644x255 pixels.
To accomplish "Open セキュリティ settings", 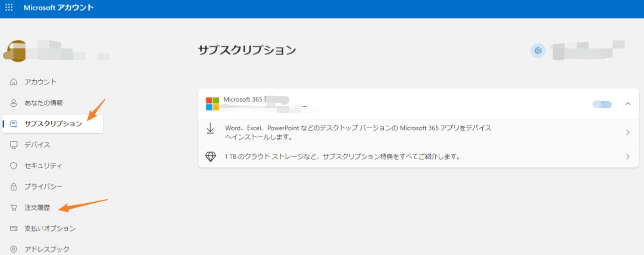I will (43, 166).
